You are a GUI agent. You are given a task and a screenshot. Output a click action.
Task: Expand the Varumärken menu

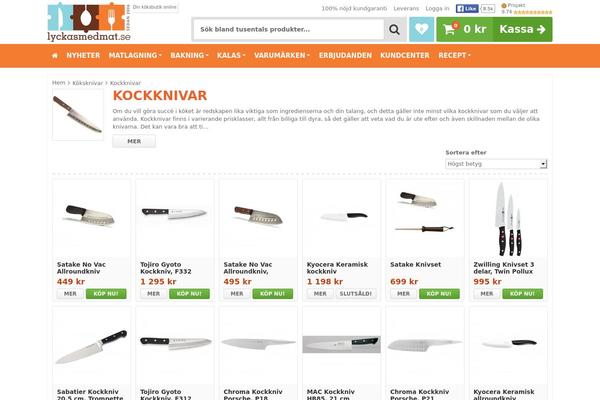[282, 56]
